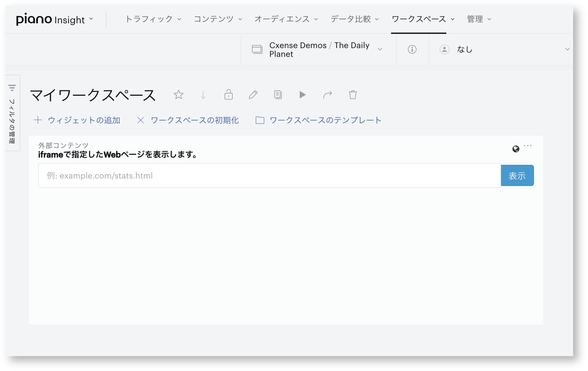Click the piano Insight logo
Viewport: 588px width, 371px height.
click(x=50, y=19)
